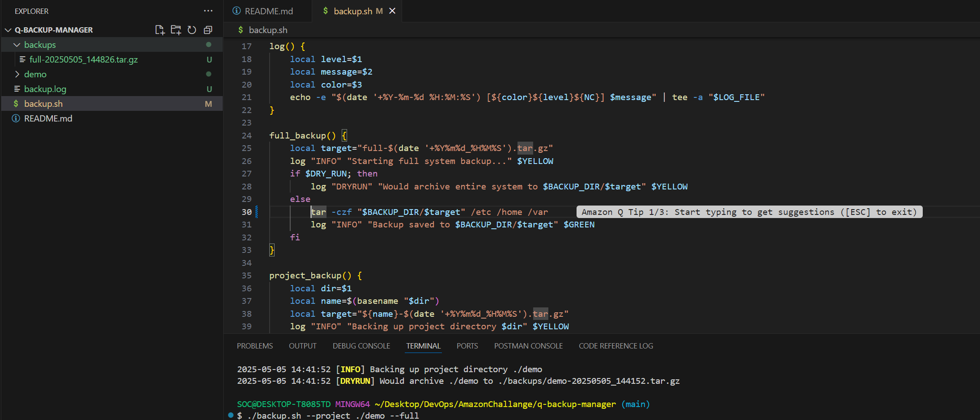Click the info icon beside README.md in Explorer
This screenshot has height=420, width=980.
click(x=16, y=118)
